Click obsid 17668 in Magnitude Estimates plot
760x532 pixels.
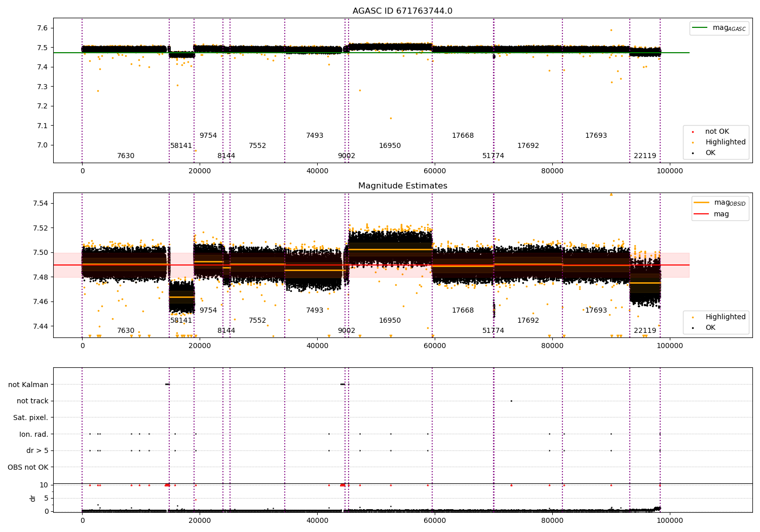[463, 311]
